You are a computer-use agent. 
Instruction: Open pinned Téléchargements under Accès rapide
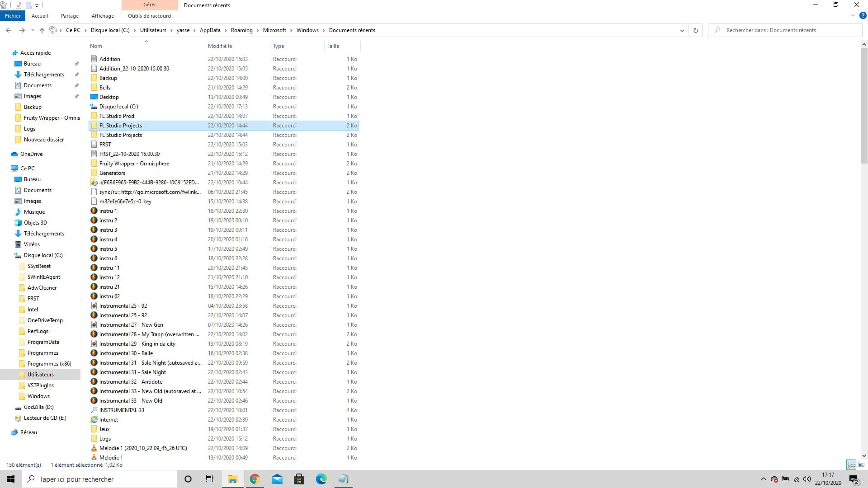point(44,75)
